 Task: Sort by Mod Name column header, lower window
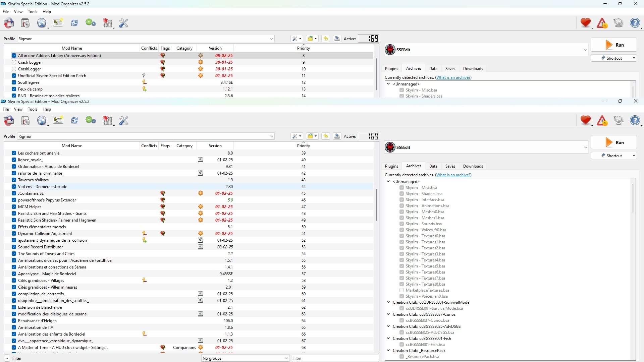click(x=72, y=146)
